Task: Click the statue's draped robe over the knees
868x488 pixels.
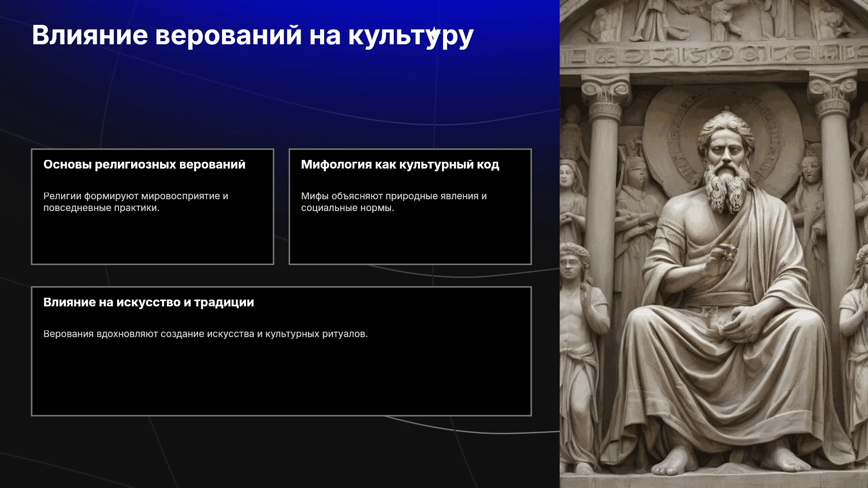Action: pyautogui.click(x=723, y=361)
